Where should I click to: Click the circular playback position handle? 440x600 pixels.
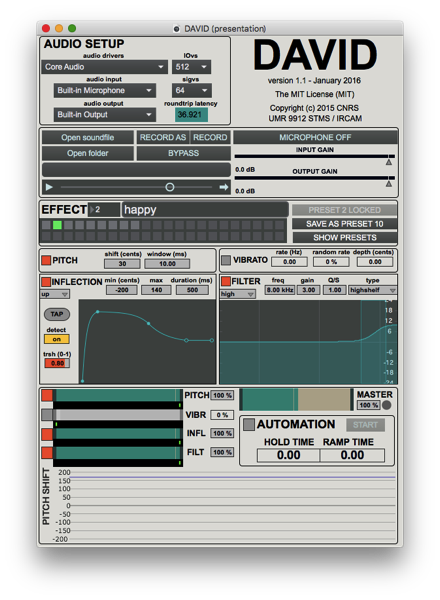point(170,187)
